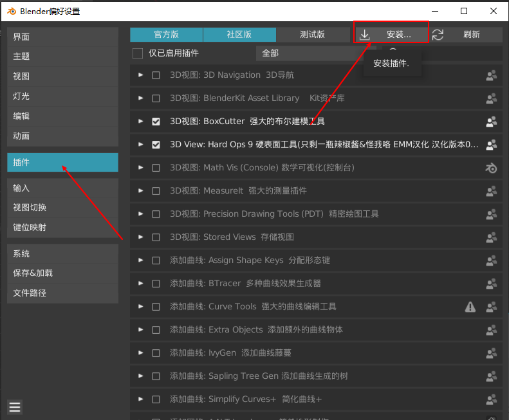
Task: Enable the 3D Navigation add-on checkbox
Action: point(156,75)
